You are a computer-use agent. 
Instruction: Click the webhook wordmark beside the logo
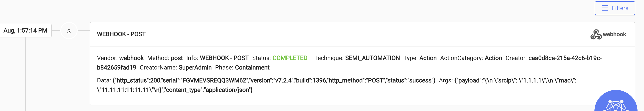pos(614,34)
